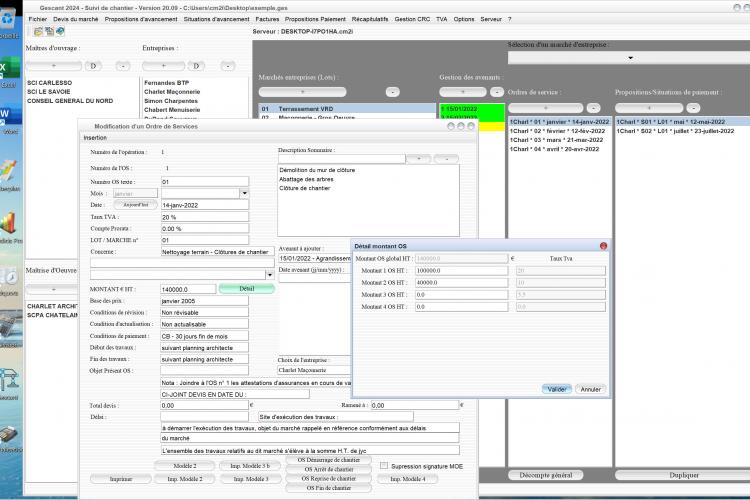Open the Mois dropdown arrow
750x500 pixels.
(x=244, y=193)
